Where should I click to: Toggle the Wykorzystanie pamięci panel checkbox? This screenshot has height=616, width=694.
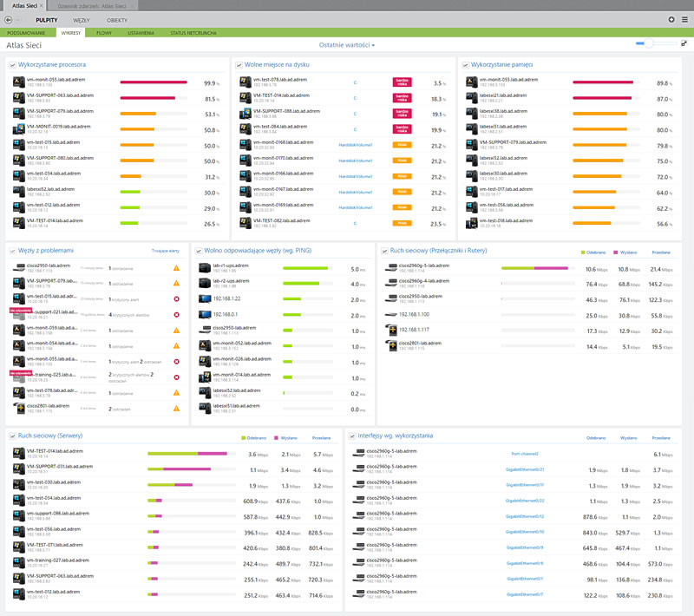(466, 64)
